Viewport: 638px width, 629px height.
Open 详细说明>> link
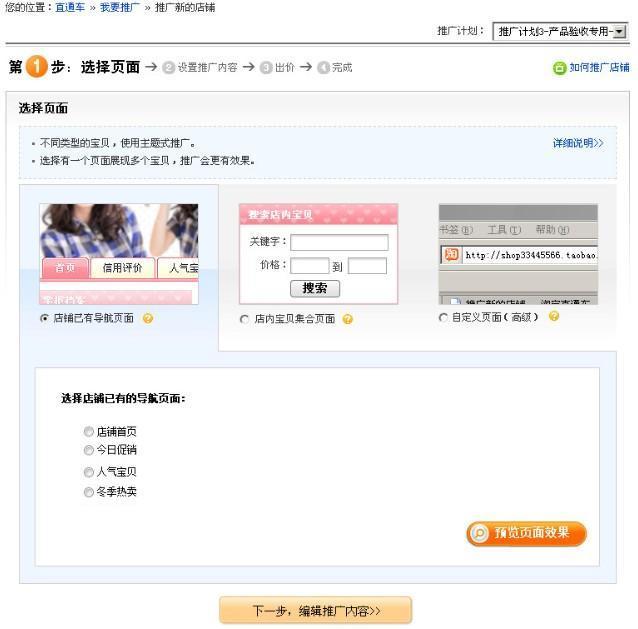pos(578,143)
